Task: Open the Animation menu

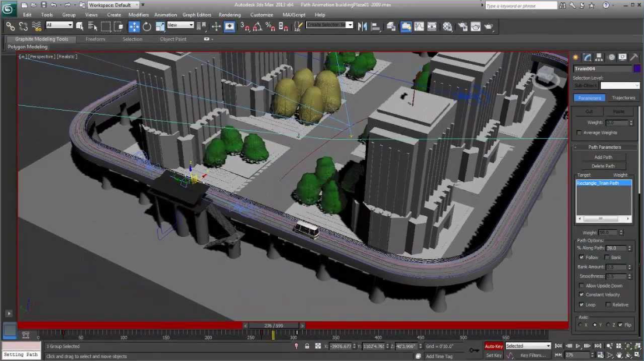Action: pos(165,15)
